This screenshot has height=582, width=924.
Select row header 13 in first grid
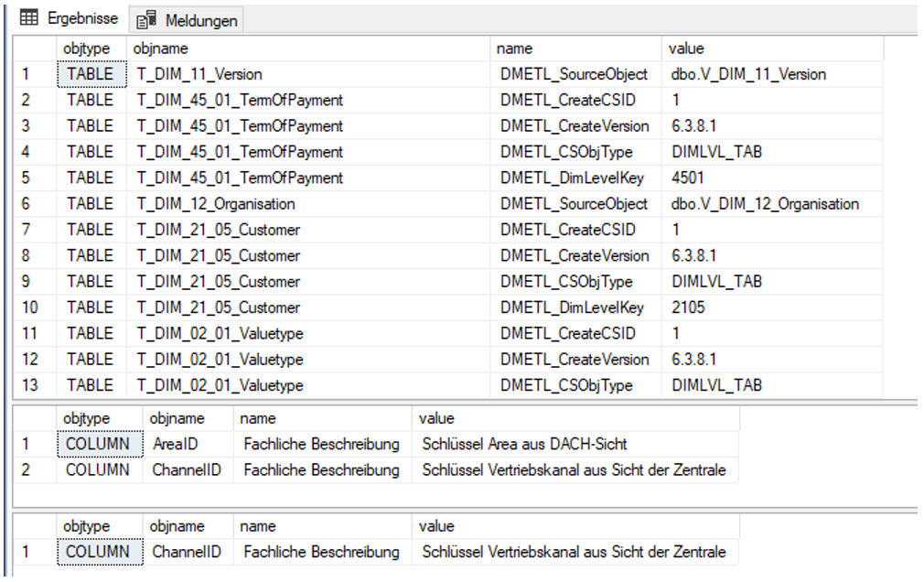(35, 385)
